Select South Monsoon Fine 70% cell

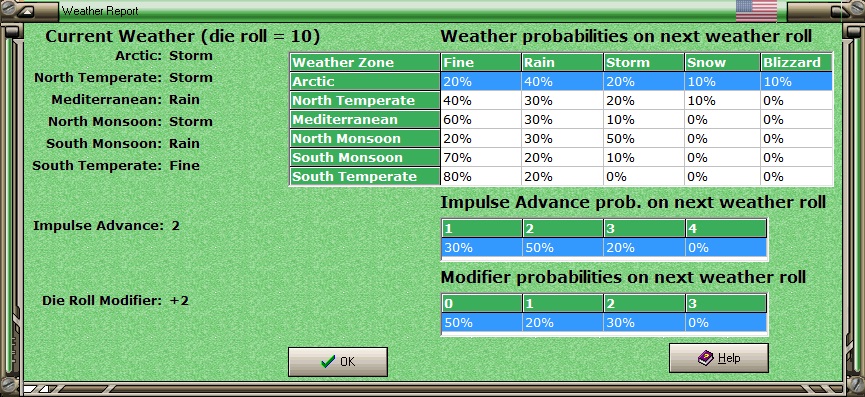click(481, 158)
